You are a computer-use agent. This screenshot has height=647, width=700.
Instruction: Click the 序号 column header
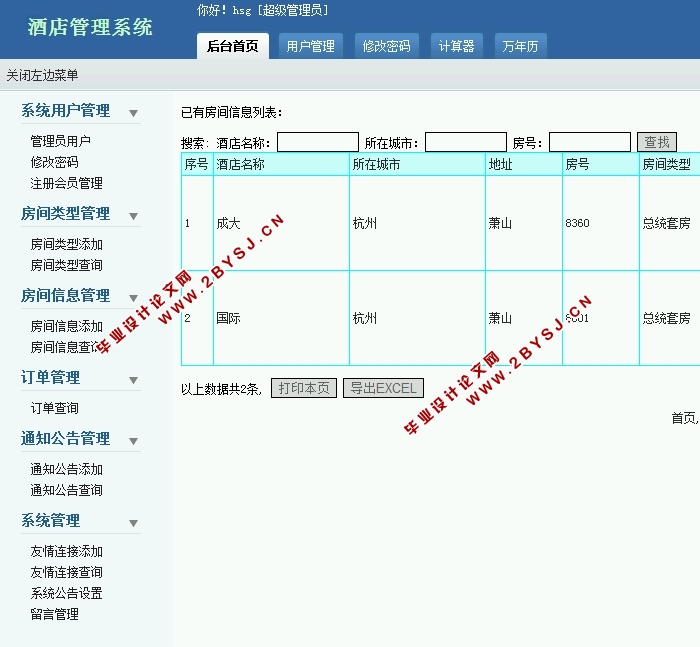tap(196, 164)
